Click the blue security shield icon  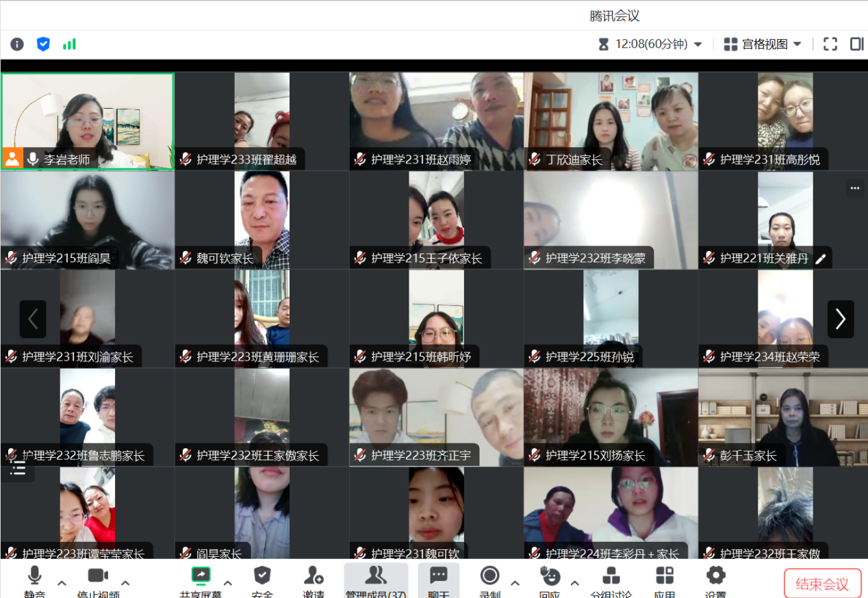pos(43,44)
